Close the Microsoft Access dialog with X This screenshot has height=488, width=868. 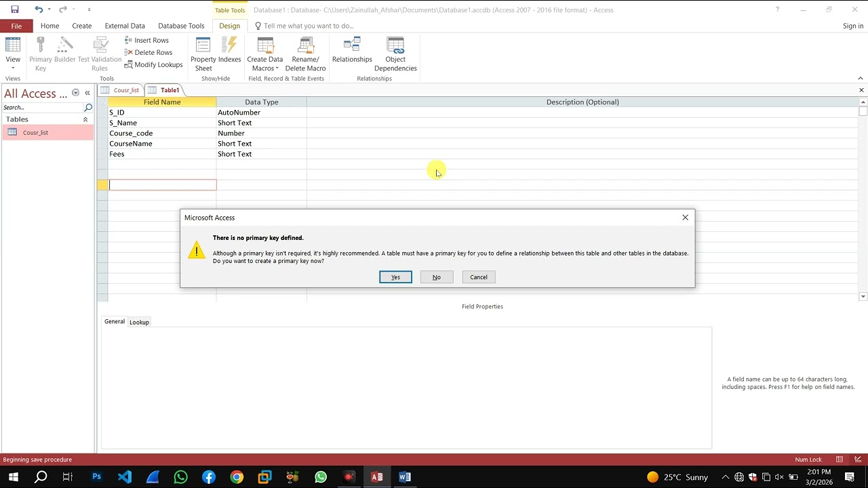[x=685, y=218]
